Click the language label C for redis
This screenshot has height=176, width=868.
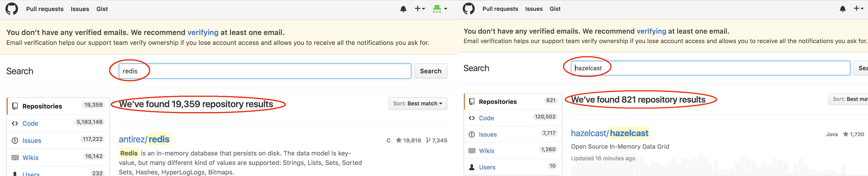389,141
